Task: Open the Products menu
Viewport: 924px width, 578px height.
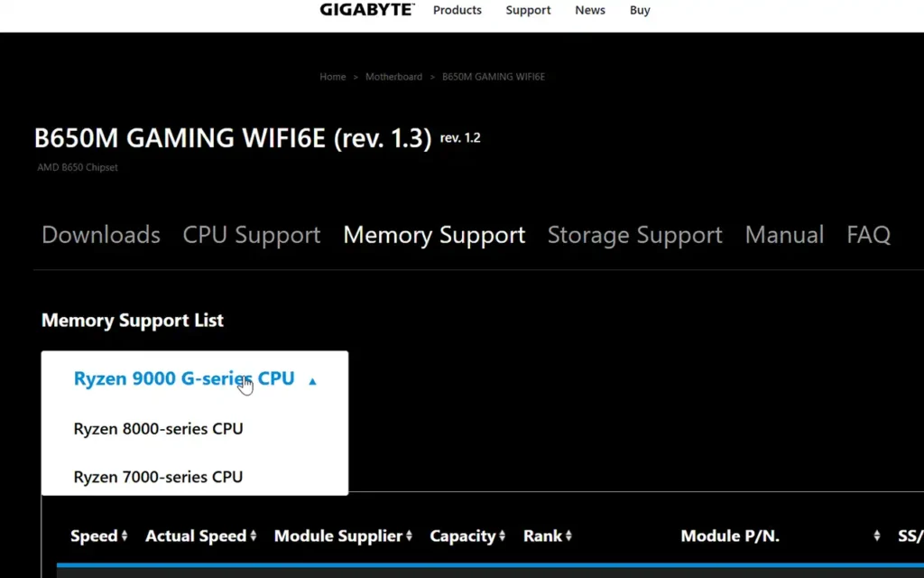Action: pos(457,10)
